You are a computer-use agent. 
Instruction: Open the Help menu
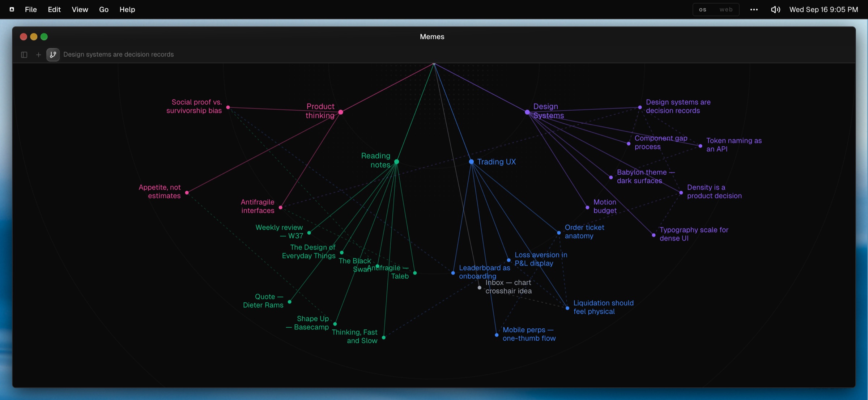point(127,10)
